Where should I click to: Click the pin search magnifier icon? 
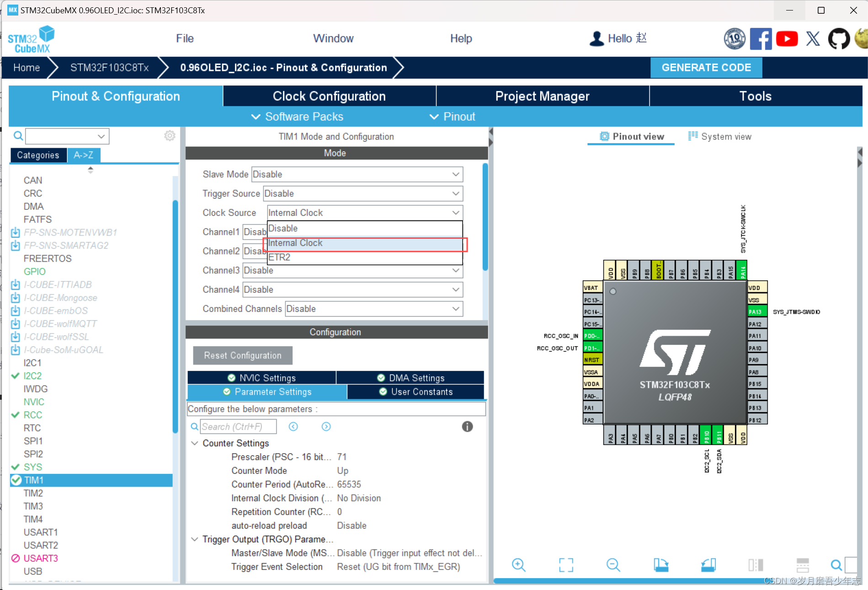pyautogui.click(x=836, y=565)
